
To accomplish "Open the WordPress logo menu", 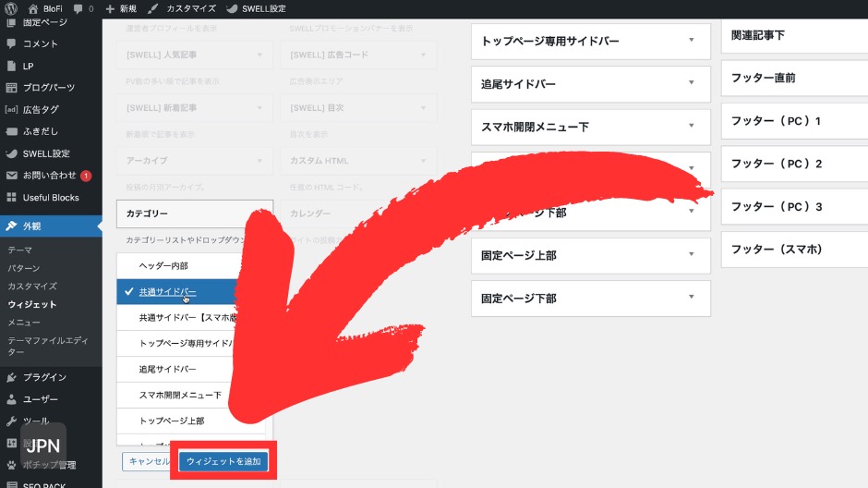I will point(10,8).
